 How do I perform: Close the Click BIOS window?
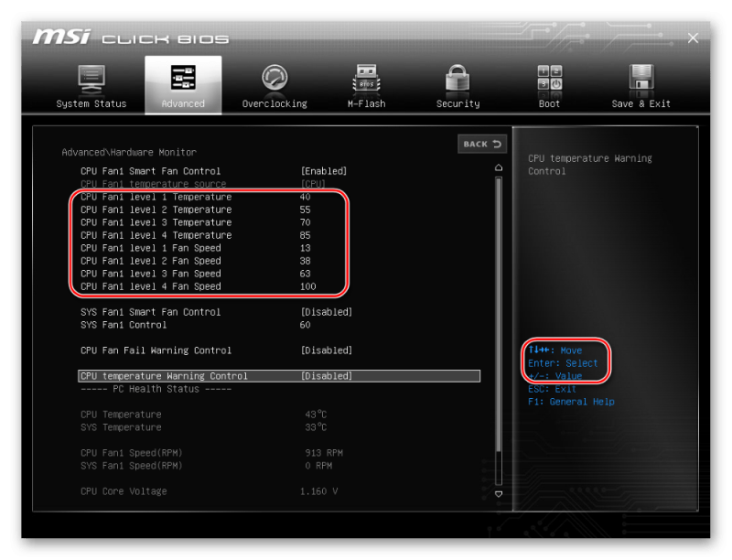tap(693, 38)
